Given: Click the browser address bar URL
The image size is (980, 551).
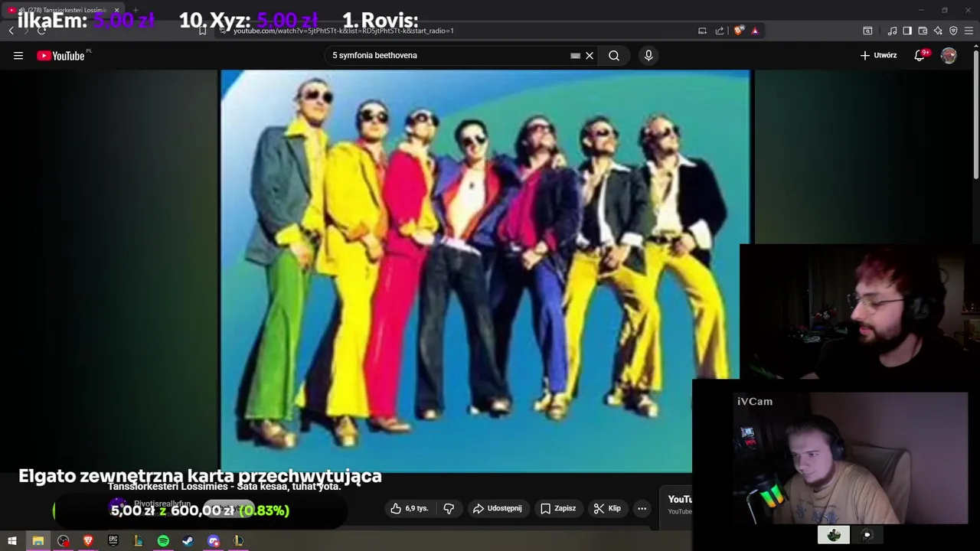Looking at the screenshot, I should 344,31.
